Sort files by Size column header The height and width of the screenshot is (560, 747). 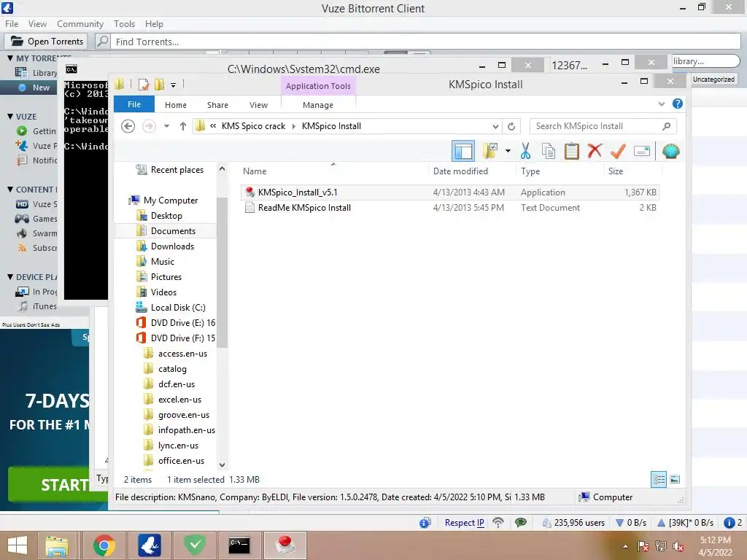(x=632, y=171)
